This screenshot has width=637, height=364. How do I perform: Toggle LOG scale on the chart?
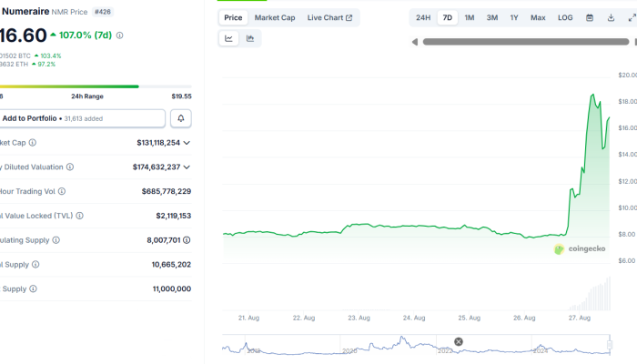coord(565,17)
